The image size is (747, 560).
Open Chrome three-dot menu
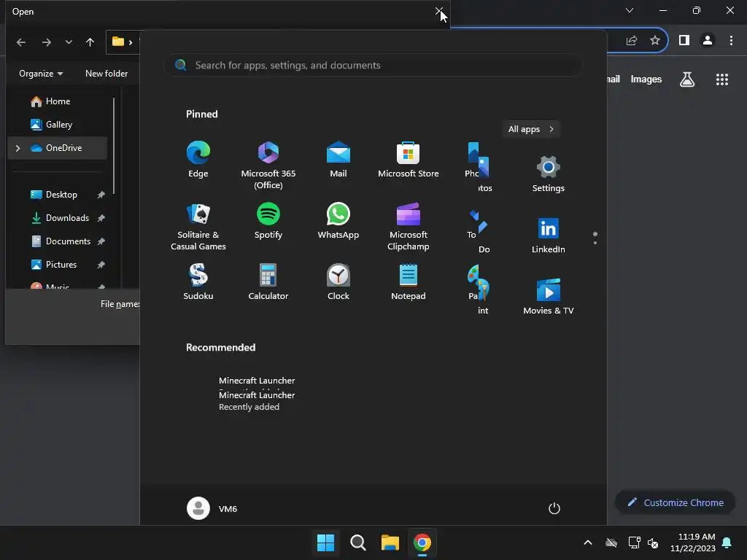[731, 41]
